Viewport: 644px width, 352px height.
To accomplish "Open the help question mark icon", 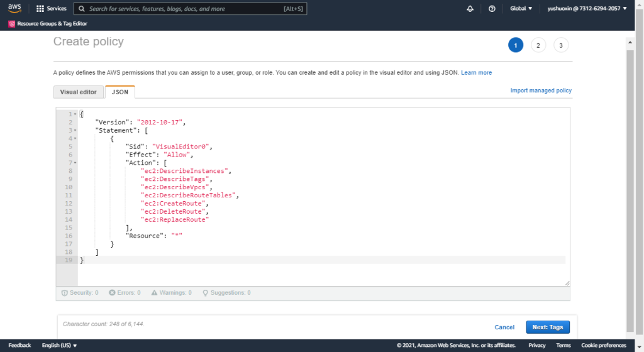I will [x=492, y=9].
